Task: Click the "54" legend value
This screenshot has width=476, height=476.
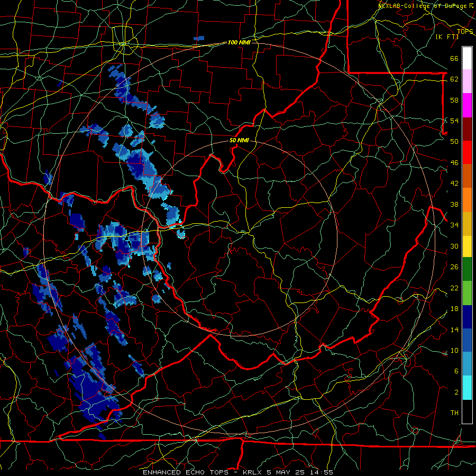Action: (454, 121)
